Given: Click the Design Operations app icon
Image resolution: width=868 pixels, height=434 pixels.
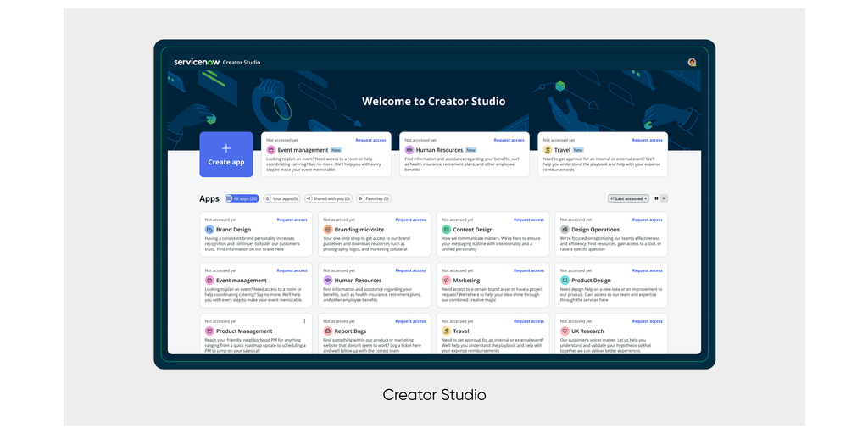Looking at the screenshot, I should pyautogui.click(x=565, y=230).
